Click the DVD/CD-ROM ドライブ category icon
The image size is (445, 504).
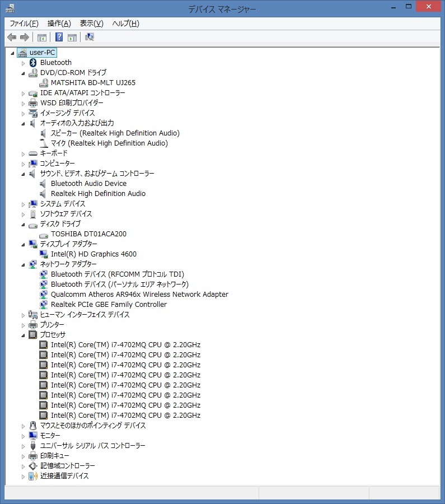coord(33,73)
